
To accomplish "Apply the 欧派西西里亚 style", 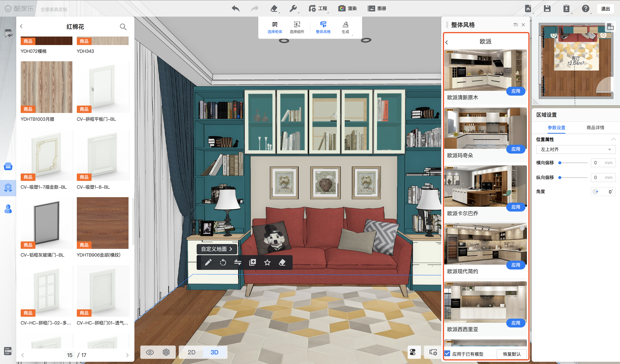I will pos(515,323).
